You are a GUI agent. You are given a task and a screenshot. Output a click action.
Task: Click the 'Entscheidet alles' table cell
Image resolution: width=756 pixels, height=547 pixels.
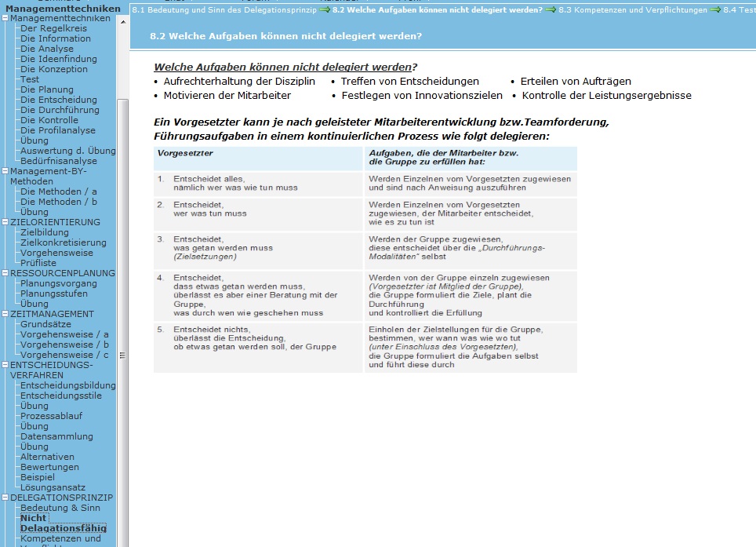pos(258,184)
